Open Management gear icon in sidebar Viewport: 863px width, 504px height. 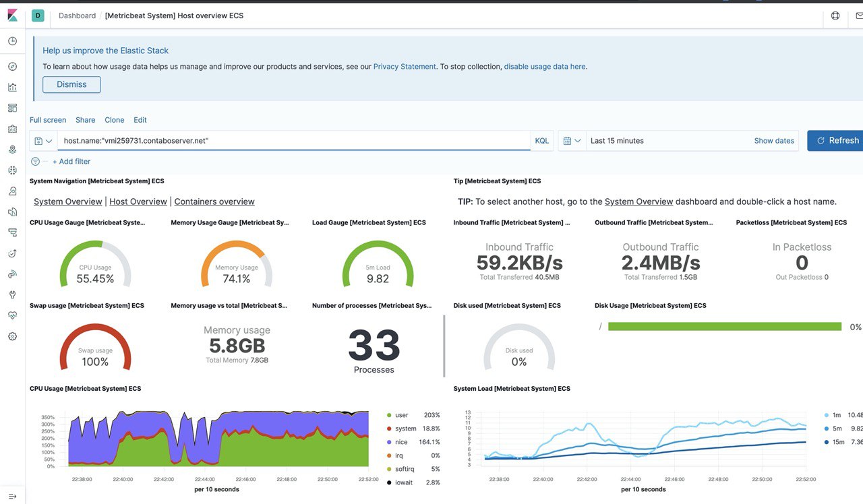point(12,336)
